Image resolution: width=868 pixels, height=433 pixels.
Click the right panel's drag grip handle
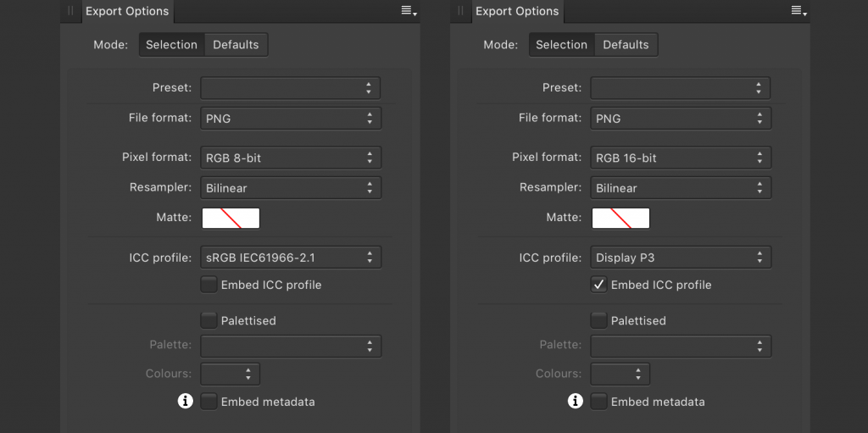click(461, 11)
